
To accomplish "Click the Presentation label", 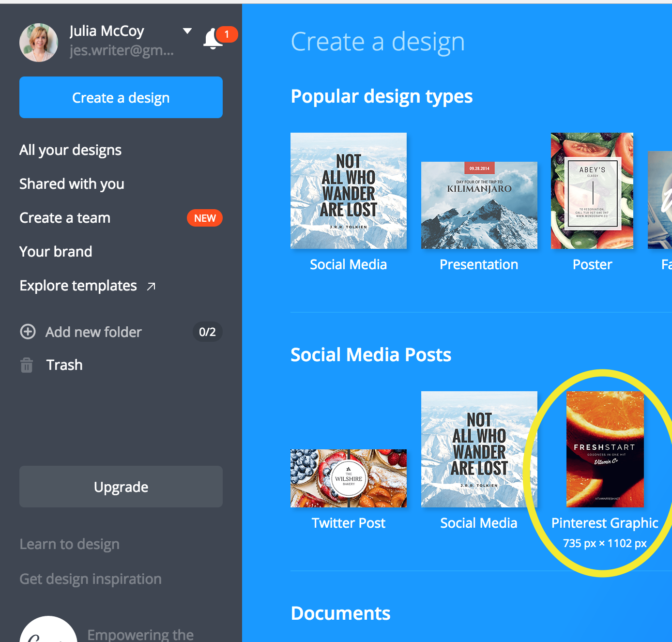I will [479, 264].
